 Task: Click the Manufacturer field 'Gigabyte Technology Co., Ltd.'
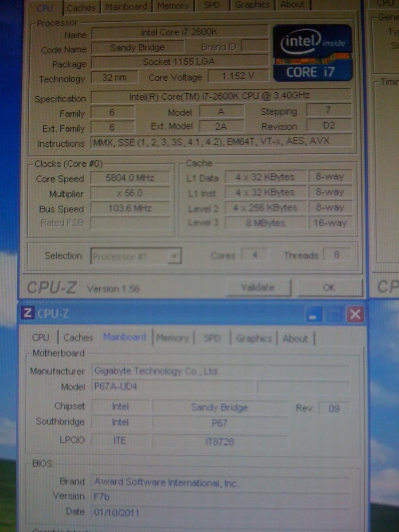click(x=219, y=371)
